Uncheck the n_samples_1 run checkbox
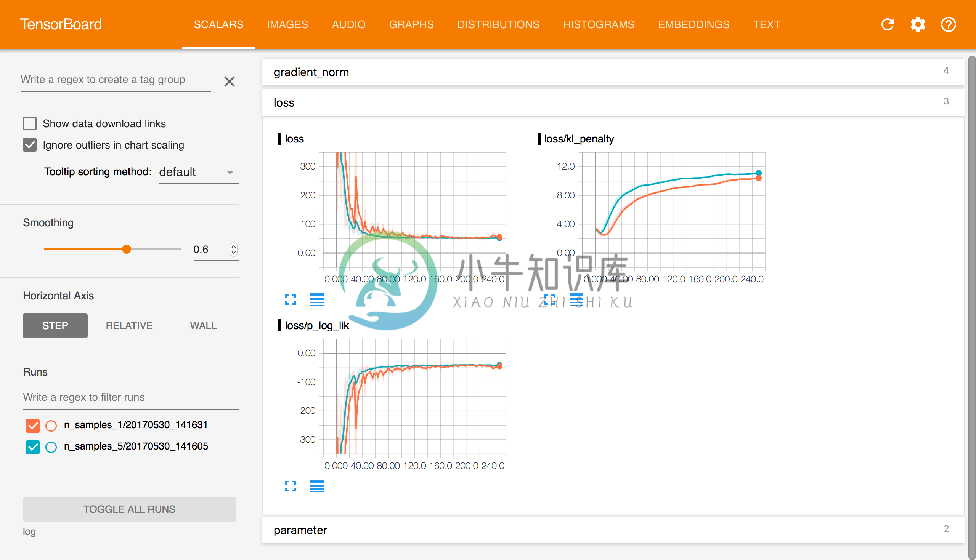The width and height of the screenshot is (976, 560). click(33, 425)
